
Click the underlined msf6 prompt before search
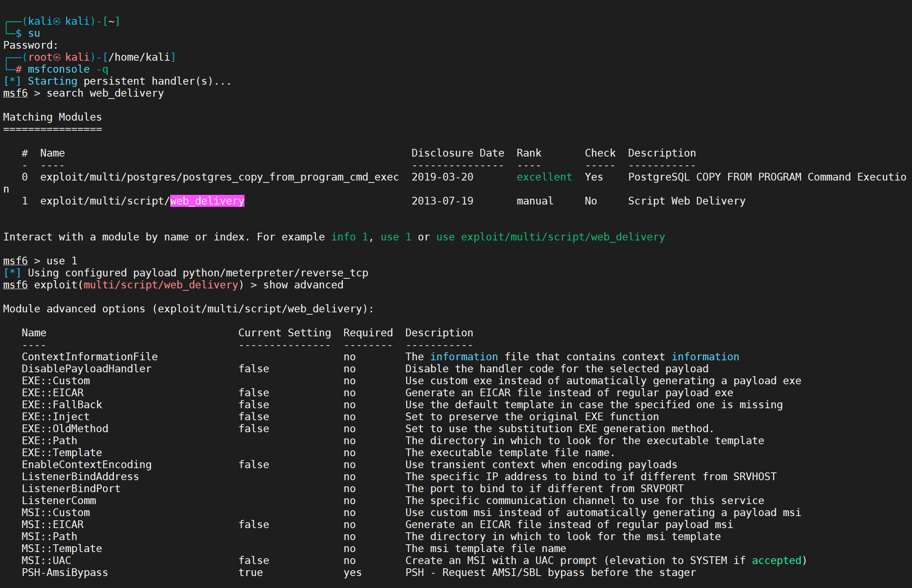tap(15, 93)
